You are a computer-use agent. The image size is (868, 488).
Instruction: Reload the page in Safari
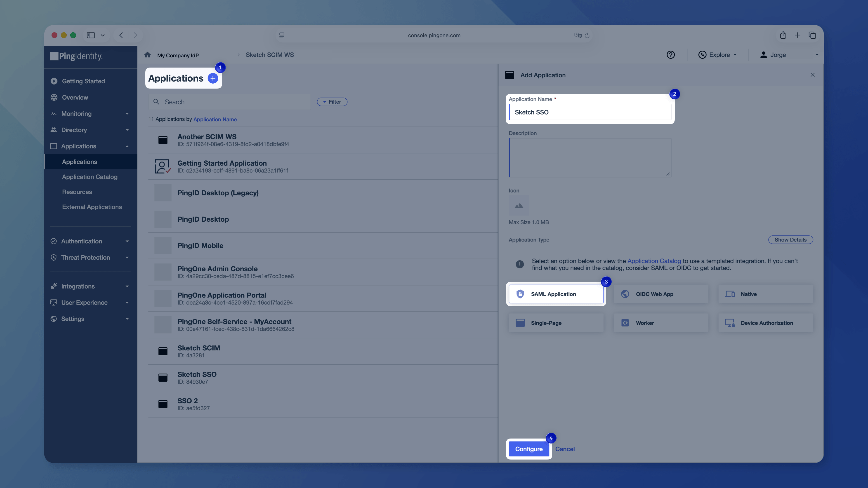[x=587, y=35]
